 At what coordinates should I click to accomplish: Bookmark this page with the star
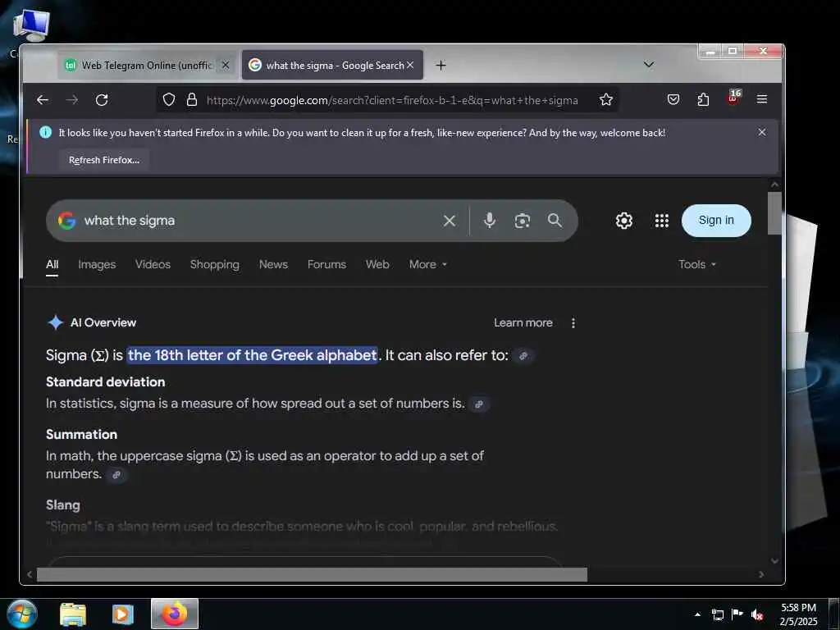[606, 99]
